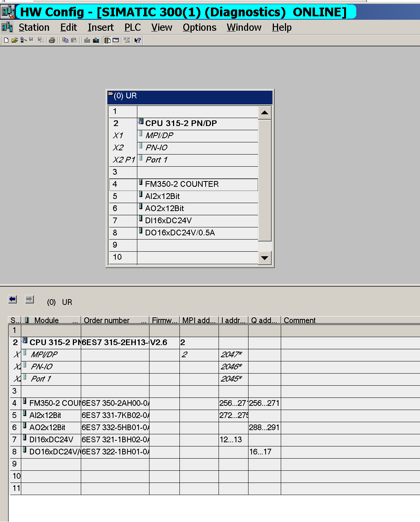
Task: Open the Edit menu
Action: [x=69, y=27]
